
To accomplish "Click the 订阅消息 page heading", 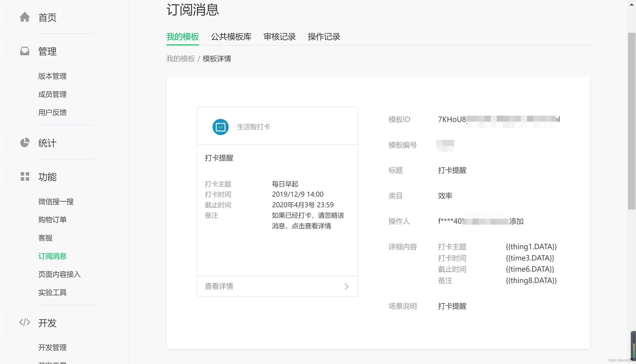I will click(x=193, y=10).
